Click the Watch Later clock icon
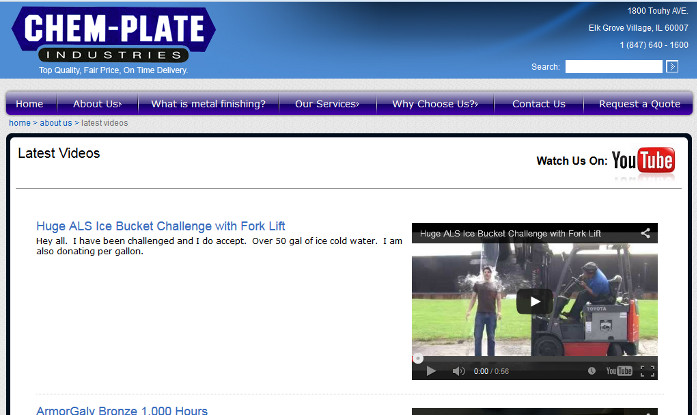Image resolution: width=697 pixels, height=415 pixels. click(x=593, y=371)
